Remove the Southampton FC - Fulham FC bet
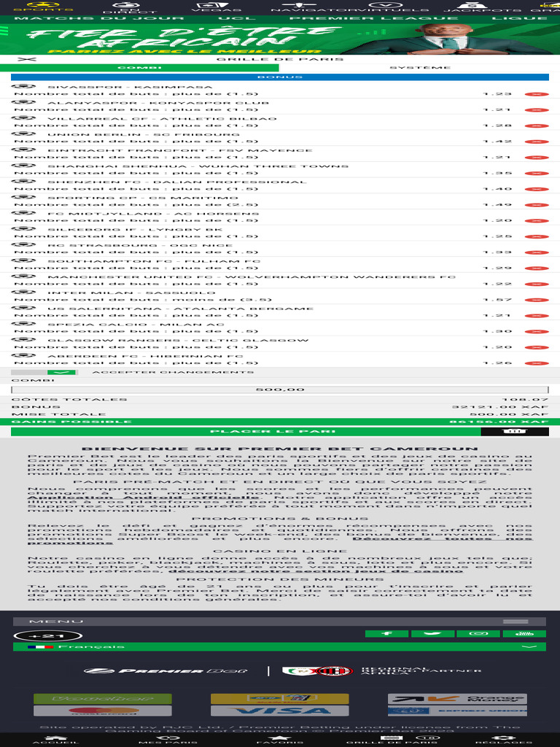This screenshot has height=747, width=560. pos(537,268)
